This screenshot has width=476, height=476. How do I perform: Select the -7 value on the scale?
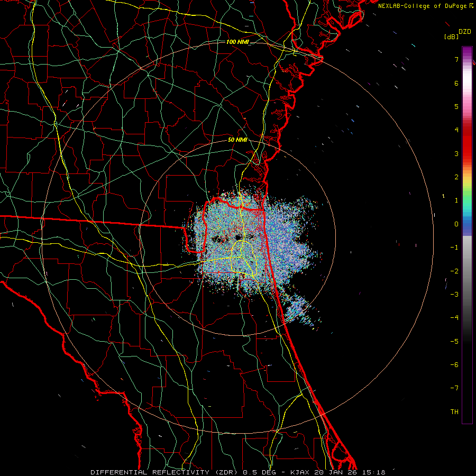454,388
